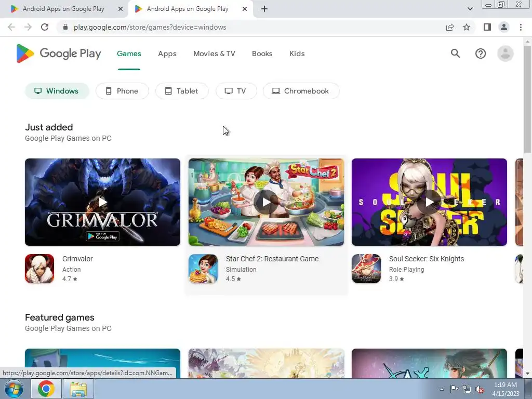Open a new tab with plus icon
The height and width of the screenshot is (399, 532).
pyautogui.click(x=264, y=9)
